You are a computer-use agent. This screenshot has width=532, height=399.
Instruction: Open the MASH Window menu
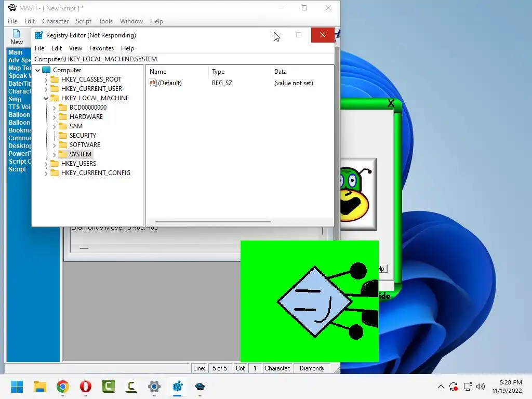click(131, 21)
